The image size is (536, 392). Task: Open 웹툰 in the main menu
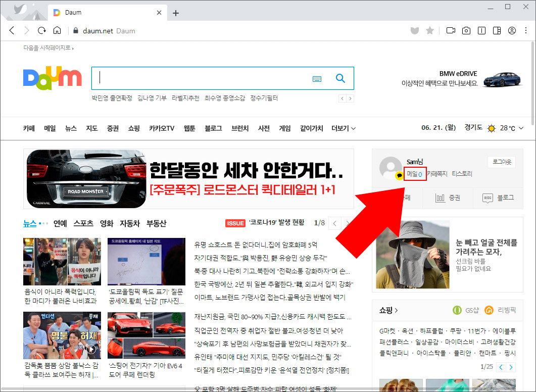coord(189,128)
